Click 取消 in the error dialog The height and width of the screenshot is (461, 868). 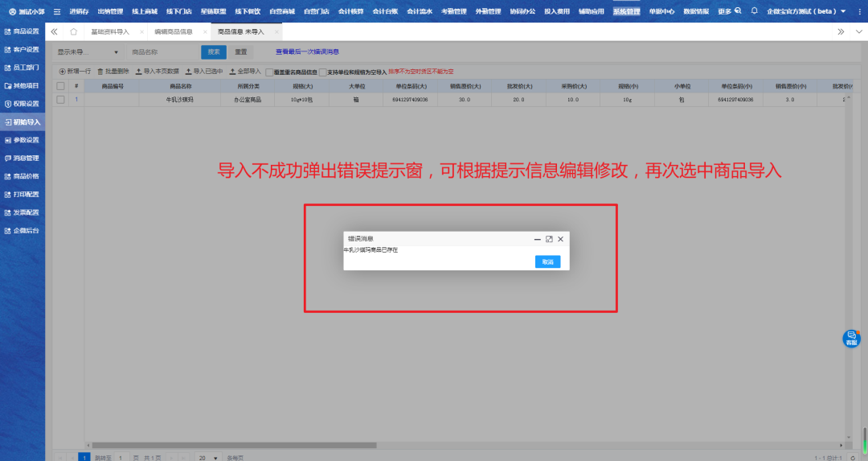(547, 261)
